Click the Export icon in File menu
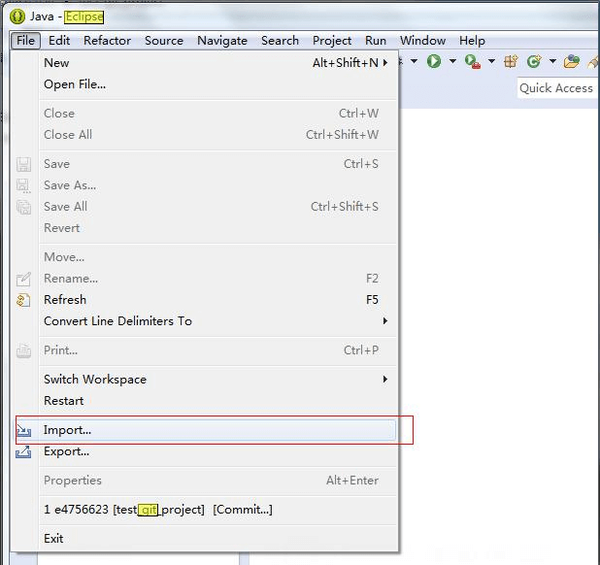600x565 pixels. pyautogui.click(x=23, y=452)
